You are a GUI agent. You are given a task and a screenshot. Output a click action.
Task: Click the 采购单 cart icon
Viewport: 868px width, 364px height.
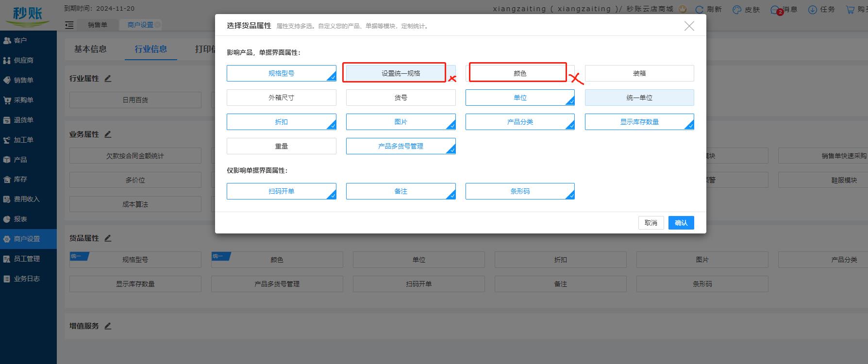7,100
